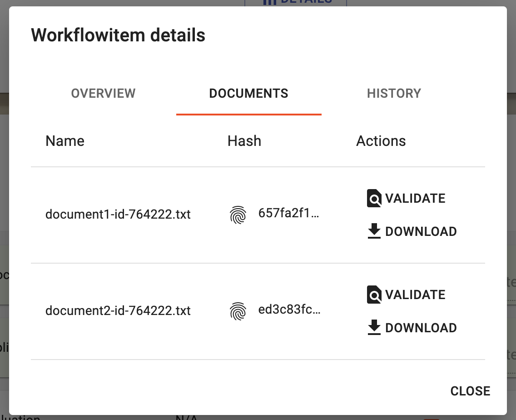516x420 pixels.
Task: Click the fingerprint hash icon beside ed3c83fc
Action: (x=238, y=310)
